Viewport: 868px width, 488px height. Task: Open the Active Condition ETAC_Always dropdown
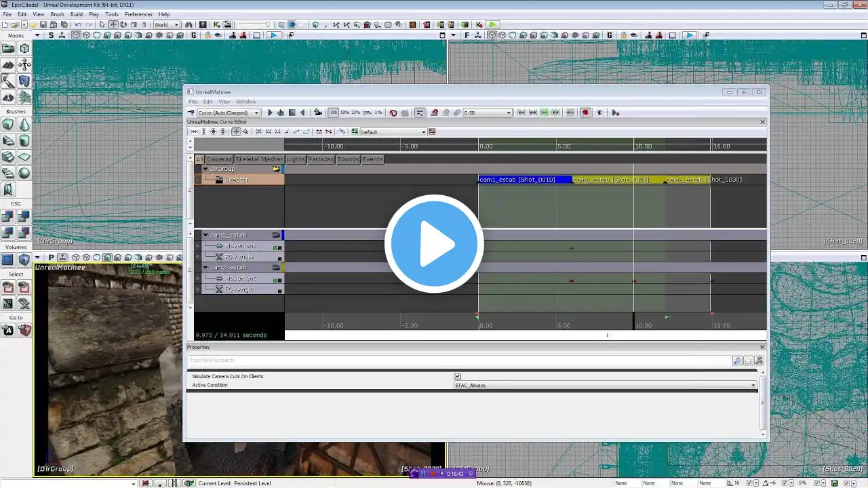coord(606,385)
